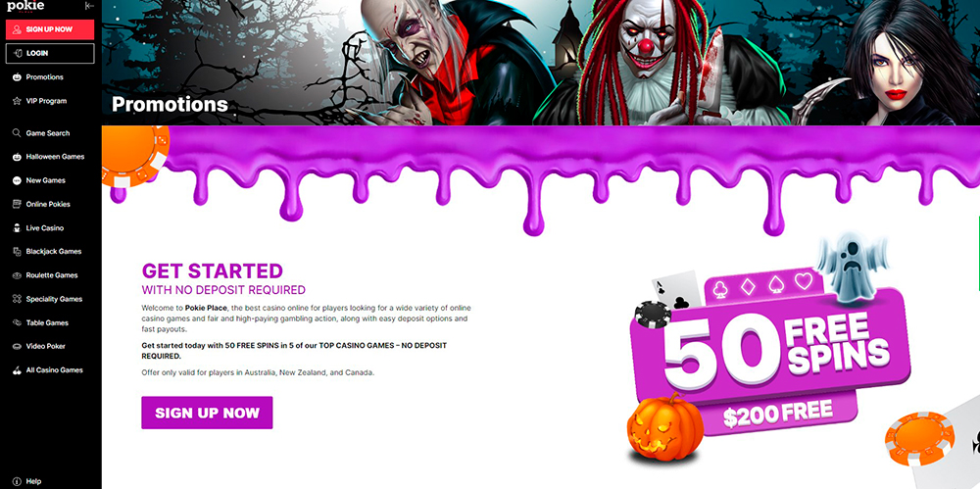Click the Roulette Games wheel icon
The image size is (980, 489).
17,275
